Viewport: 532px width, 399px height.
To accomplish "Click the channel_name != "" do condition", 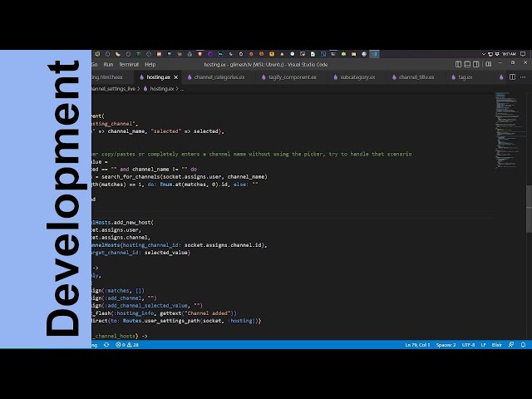I will coord(165,170).
